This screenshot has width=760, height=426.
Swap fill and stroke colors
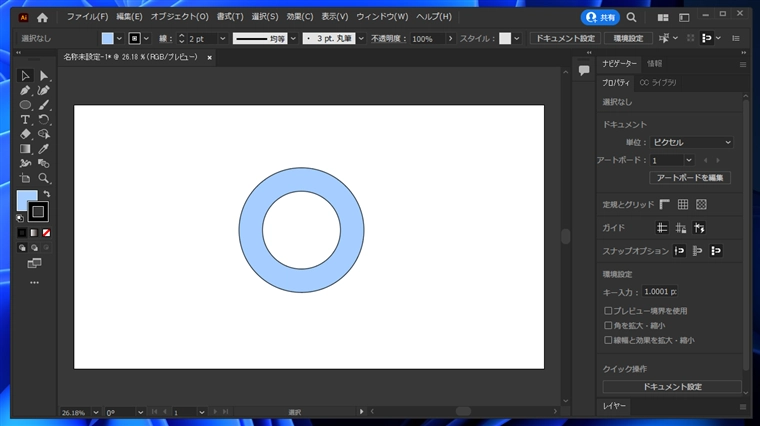click(x=47, y=194)
